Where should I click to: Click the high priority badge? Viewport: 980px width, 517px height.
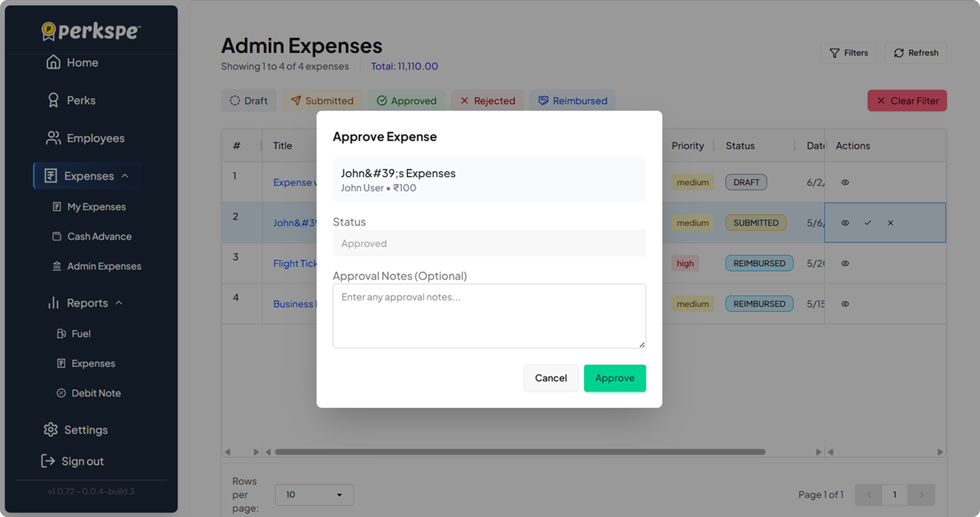pos(685,264)
